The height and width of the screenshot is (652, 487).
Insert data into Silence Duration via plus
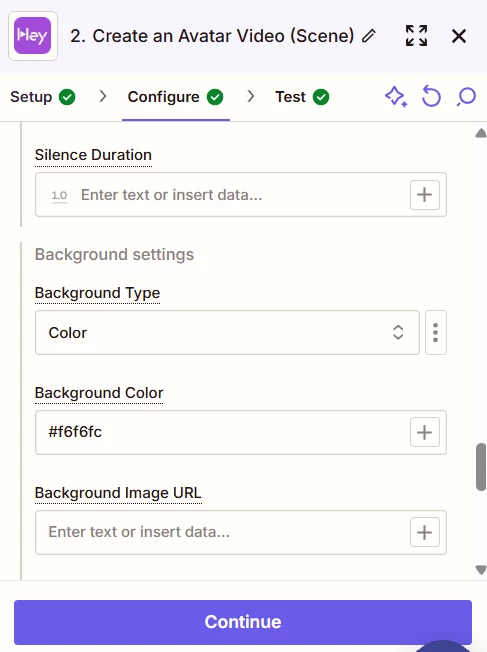425,195
